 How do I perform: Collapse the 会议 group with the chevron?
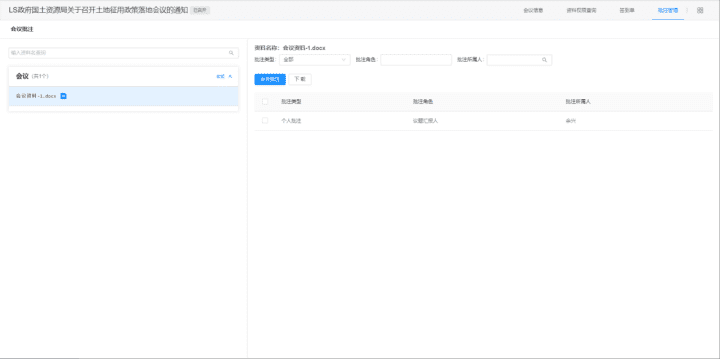(x=231, y=76)
